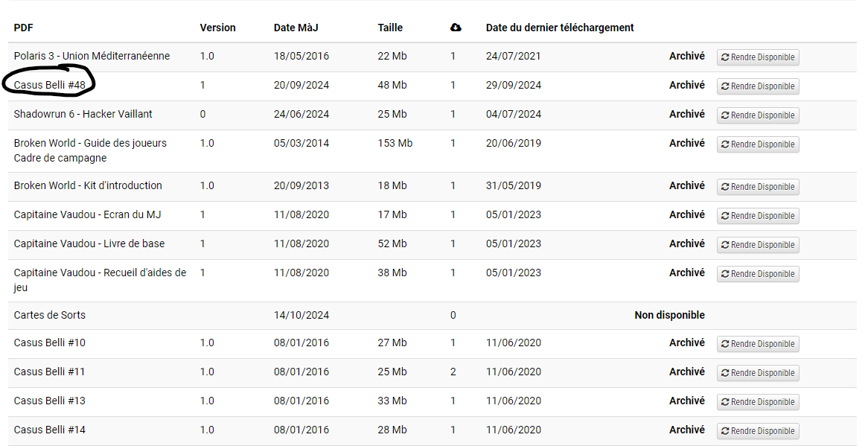Click the Taille column header
The height and width of the screenshot is (446, 868).
click(390, 28)
